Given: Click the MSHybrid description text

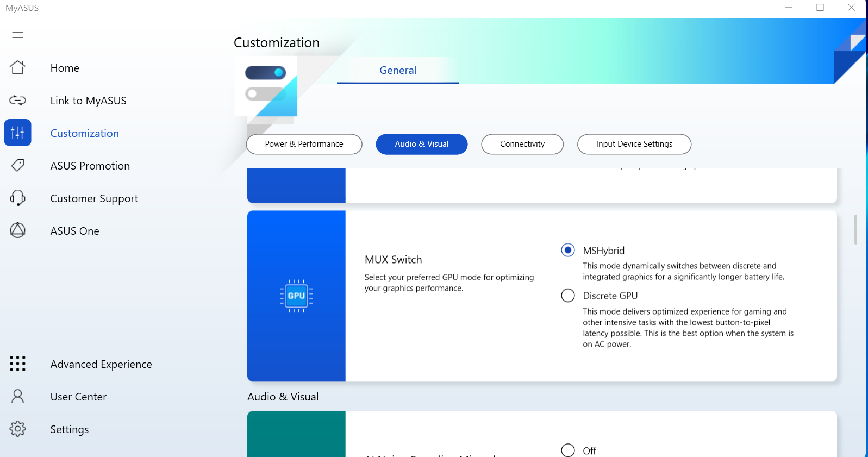Looking at the screenshot, I should [683, 271].
